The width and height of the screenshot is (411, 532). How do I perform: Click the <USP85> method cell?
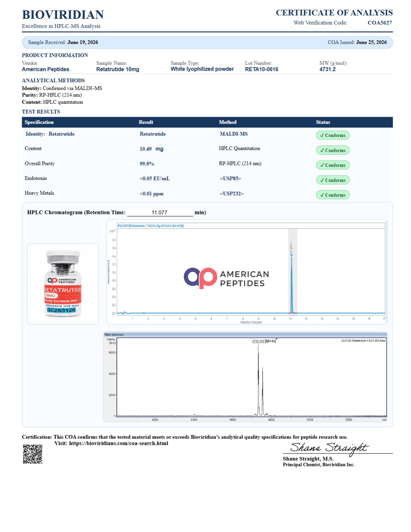(x=230, y=179)
